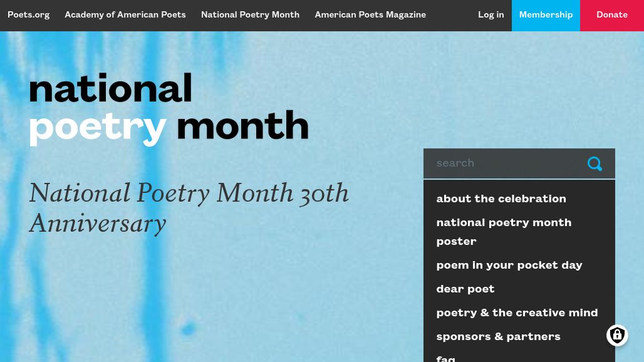This screenshot has width=644, height=362.
Task: Click the magnifying glass search icon
Action: click(x=595, y=164)
